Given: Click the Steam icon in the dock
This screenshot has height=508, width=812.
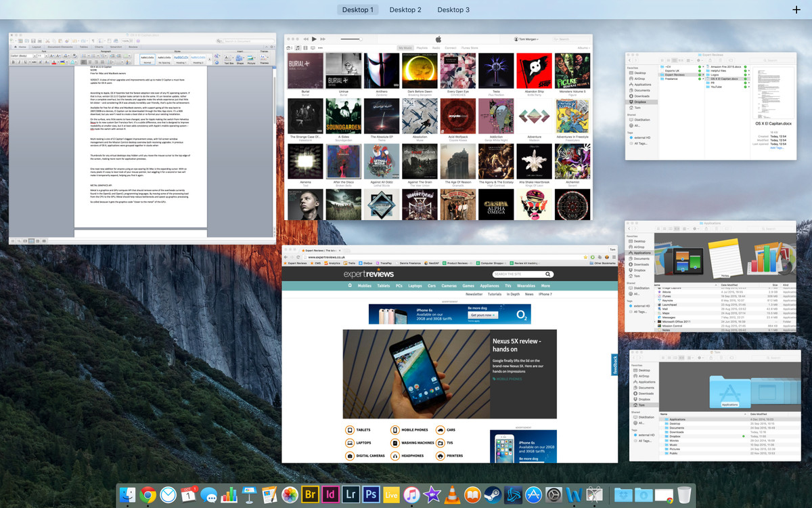Looking at the screenshot, I should [493, 495].
